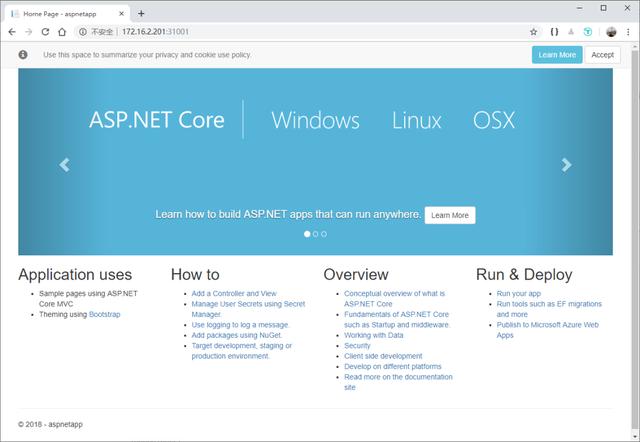
Task: Click the browser forward arrow
Action: pos(29,32)
